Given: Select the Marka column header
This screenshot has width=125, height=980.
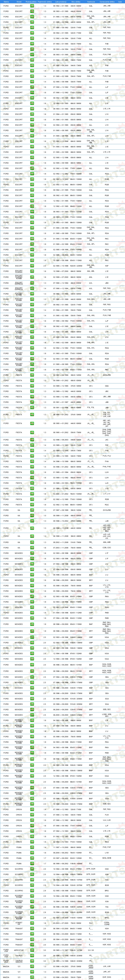Looking at the screenshot, I should coord(6,2).
